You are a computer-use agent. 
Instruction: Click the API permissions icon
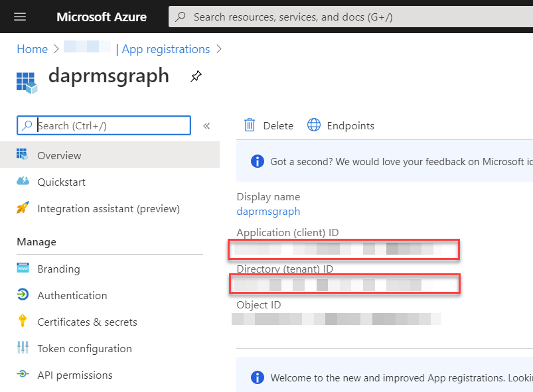[23, 374]
